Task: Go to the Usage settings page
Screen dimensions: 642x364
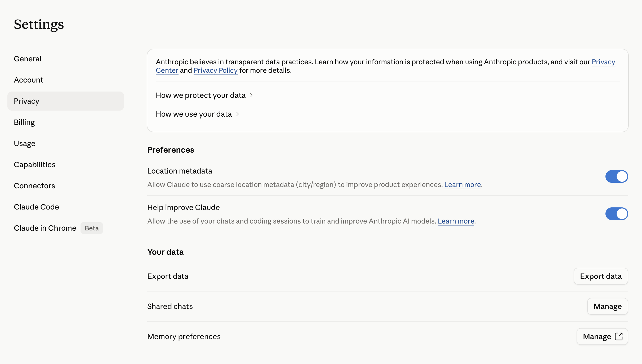Action: click(x=24, y=143)
